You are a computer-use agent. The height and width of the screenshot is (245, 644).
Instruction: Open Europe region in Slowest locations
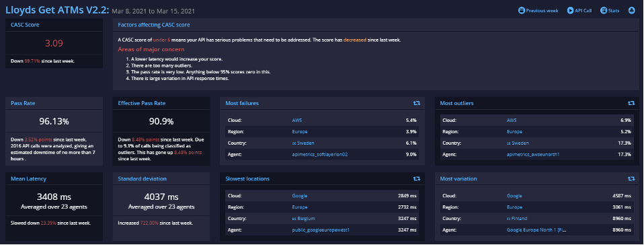(300, 207)
